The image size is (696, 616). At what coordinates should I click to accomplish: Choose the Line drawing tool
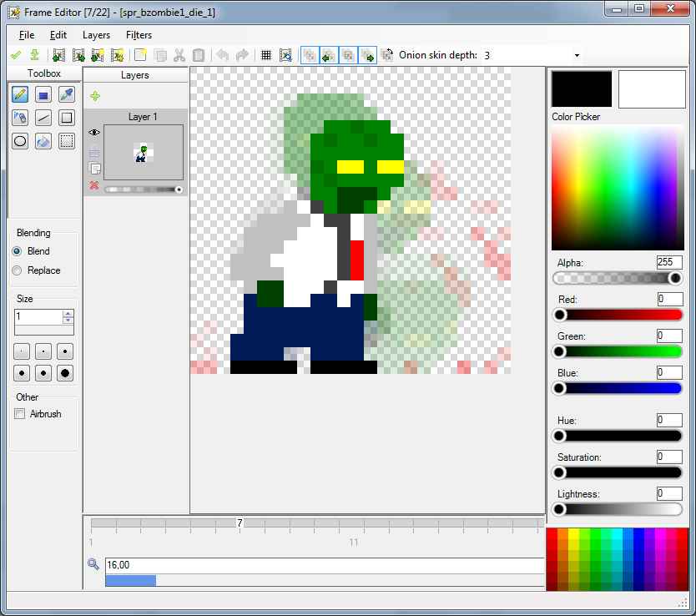pyautogui.click(x=43, y=118)
